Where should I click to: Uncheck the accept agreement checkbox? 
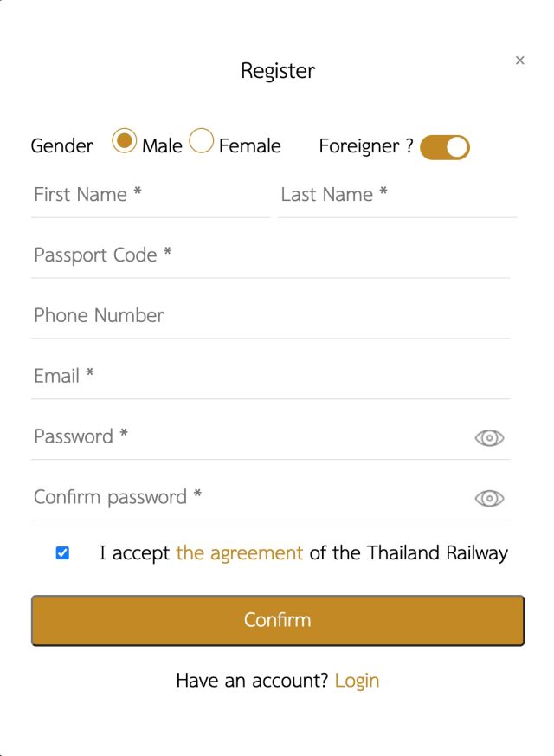click(62, 553)
